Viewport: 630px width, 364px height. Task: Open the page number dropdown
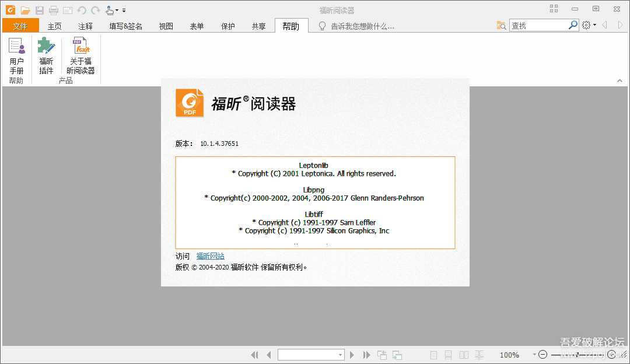[341, 355]
